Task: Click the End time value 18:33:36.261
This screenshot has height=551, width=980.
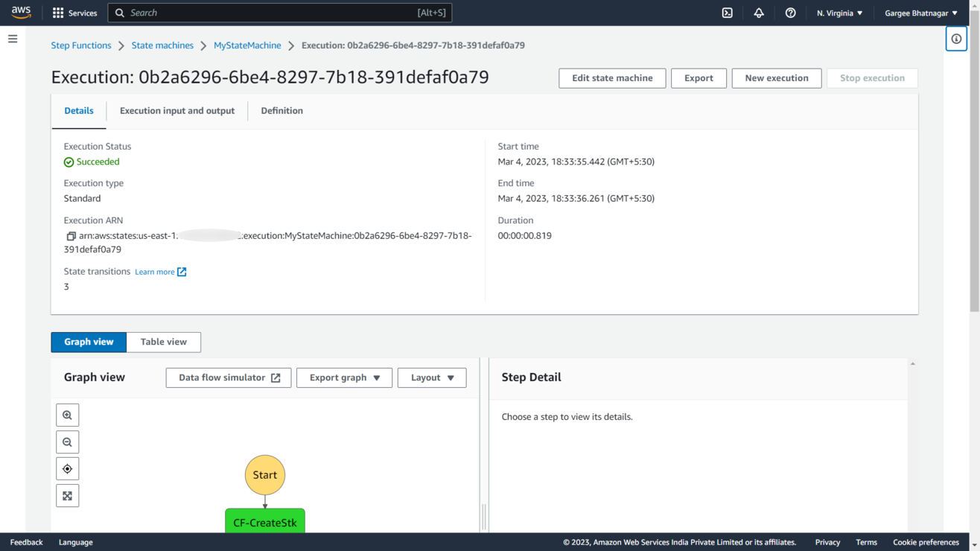Action: point(576,199)
